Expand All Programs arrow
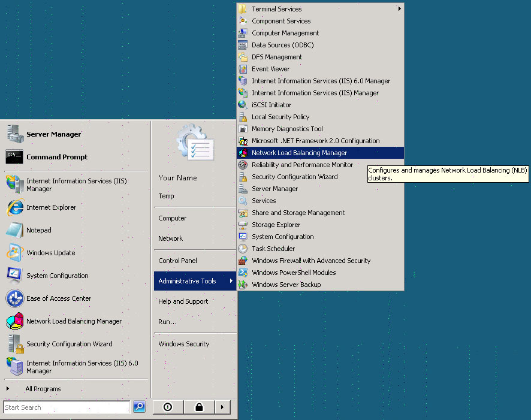The image size is (531, 420). click(x=7, y=388)
